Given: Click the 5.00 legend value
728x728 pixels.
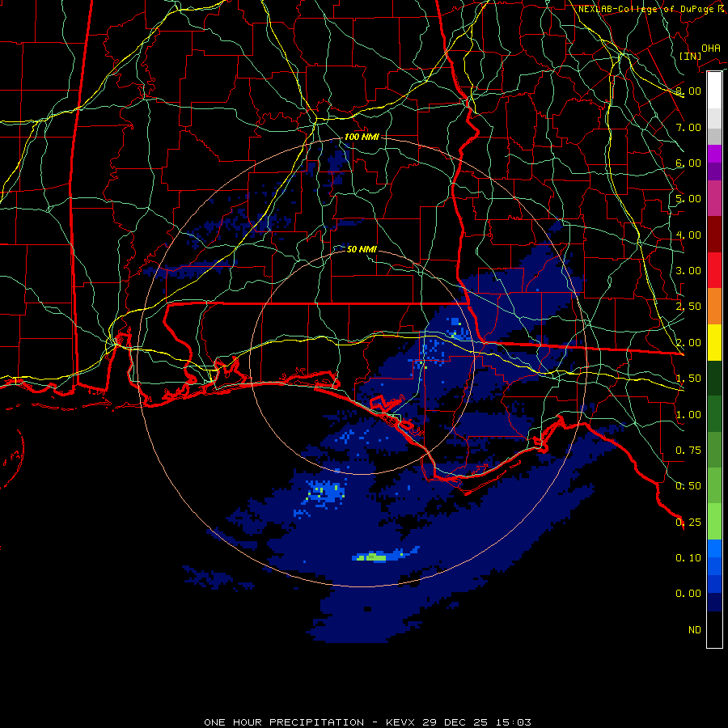Looking at the screenshot, I should (x=688, y=199).
